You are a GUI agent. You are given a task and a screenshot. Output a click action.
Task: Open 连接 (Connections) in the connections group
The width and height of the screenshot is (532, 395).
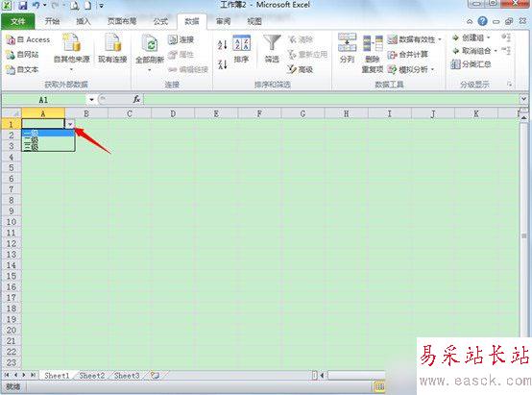(x=181, y=39)
